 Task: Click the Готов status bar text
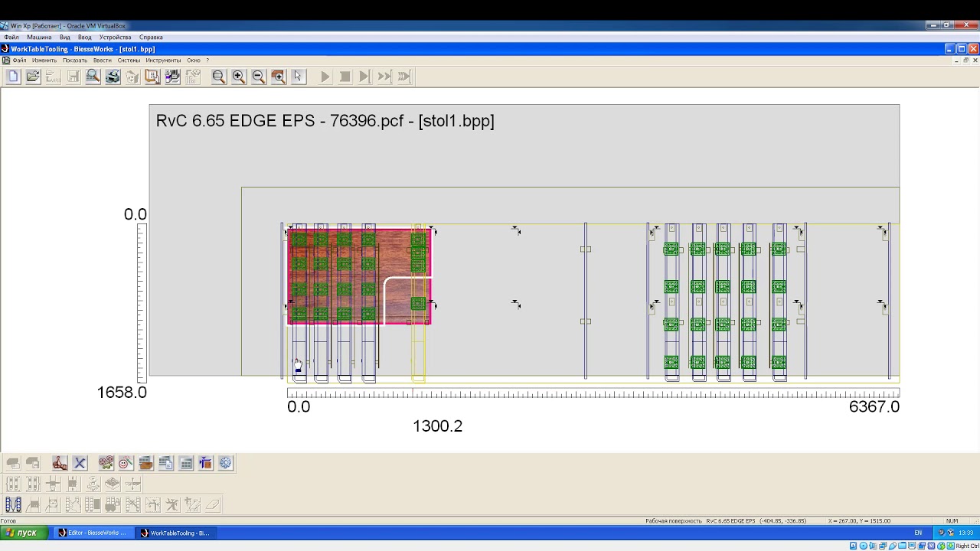[8, 521]
